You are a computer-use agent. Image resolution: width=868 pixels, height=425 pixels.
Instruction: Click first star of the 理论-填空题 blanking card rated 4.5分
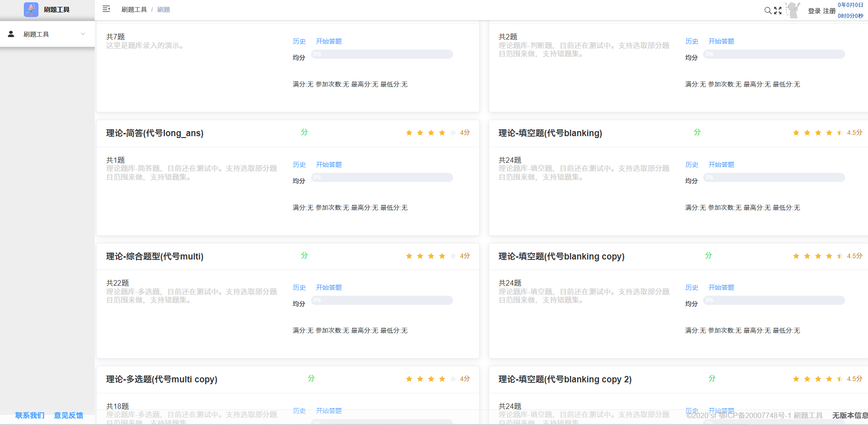(x=796, y=133)
